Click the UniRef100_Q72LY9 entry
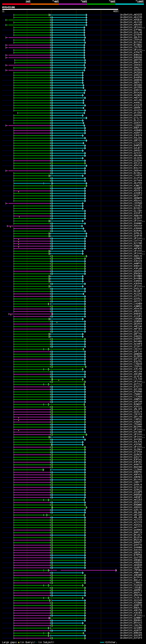The height and width of the screenshot is (644, 146). [x=131, y=118]
